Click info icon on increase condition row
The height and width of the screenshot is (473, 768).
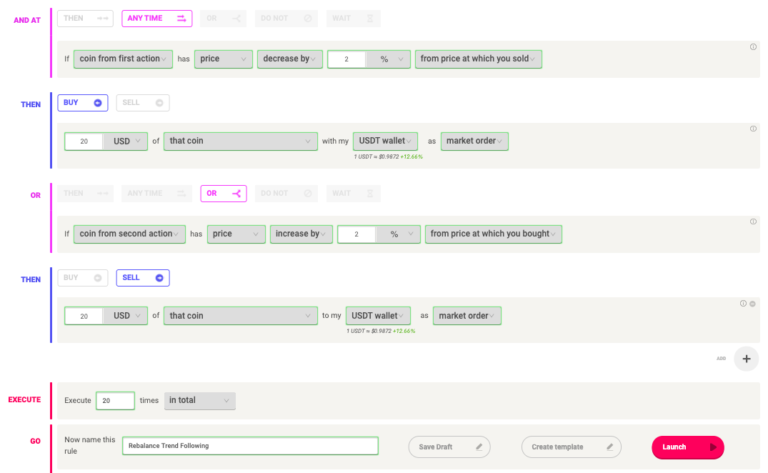coord(753,222)
